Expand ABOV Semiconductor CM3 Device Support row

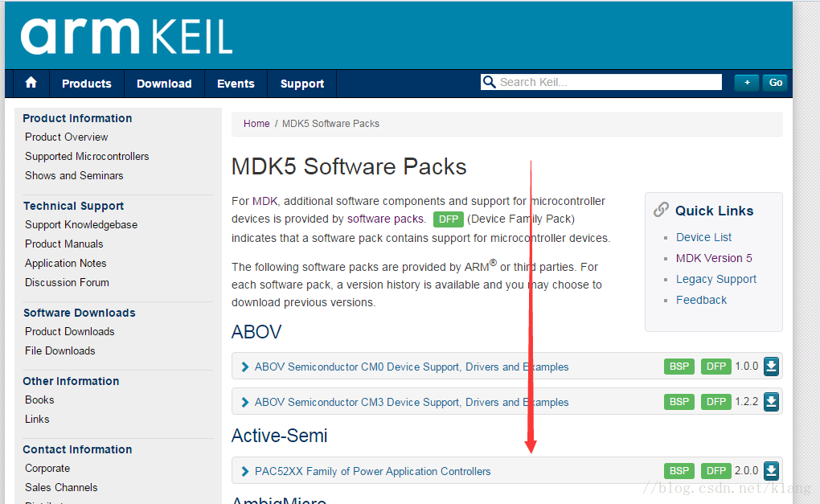pos(244,402)
